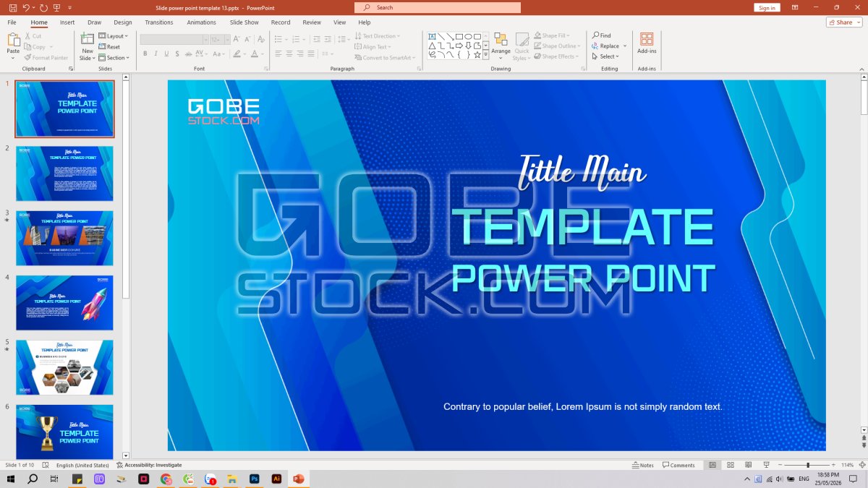Open Windows taskbar search
Viewport: 868px width, 488px height.
(33, 479)
